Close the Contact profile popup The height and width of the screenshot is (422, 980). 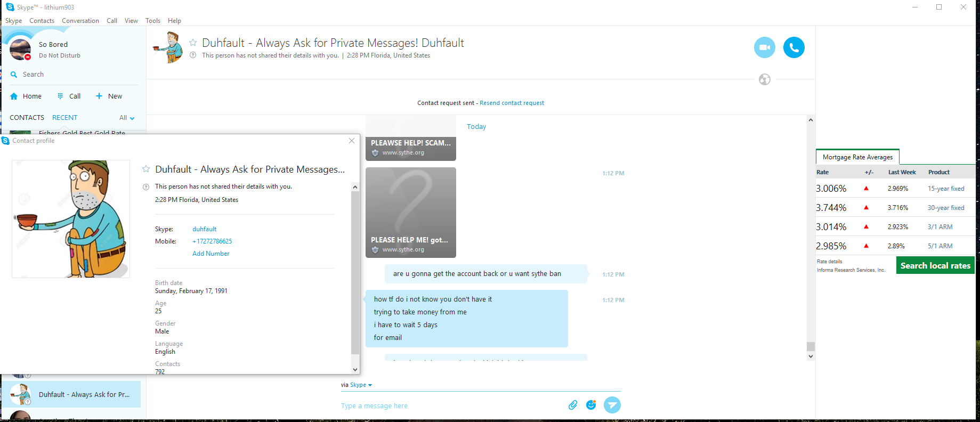(x=352, y=141)
